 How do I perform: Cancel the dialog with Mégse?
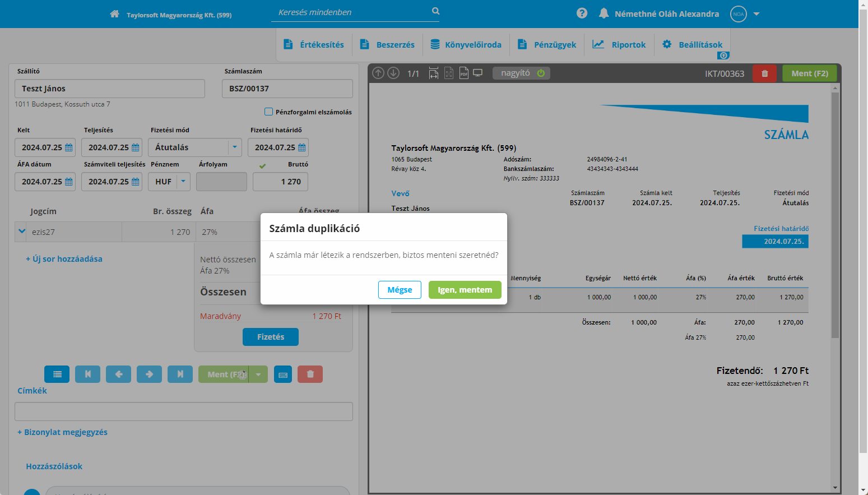[x=400, y=290]
